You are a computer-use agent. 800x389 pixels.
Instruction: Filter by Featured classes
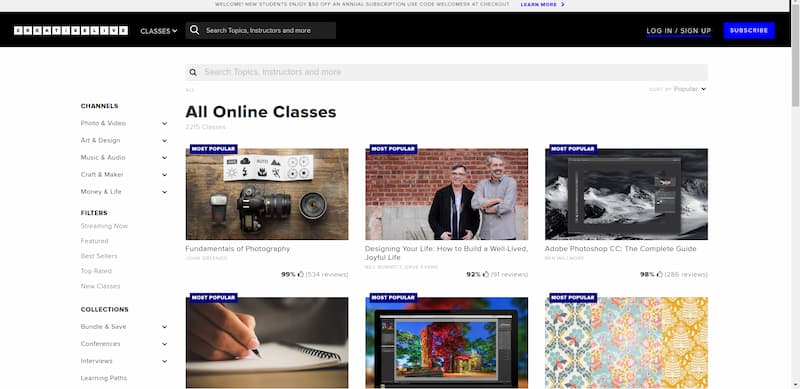point(94,241)
